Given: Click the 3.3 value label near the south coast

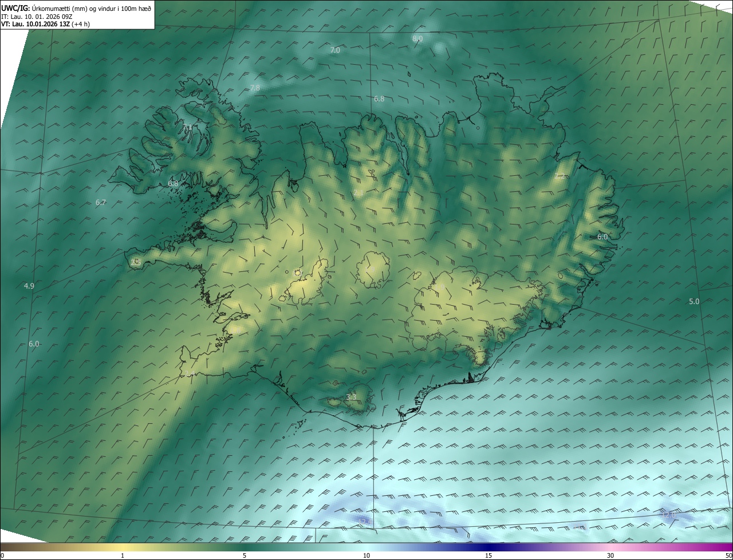Looking at the screenshot, I should (x=351, y=397).
